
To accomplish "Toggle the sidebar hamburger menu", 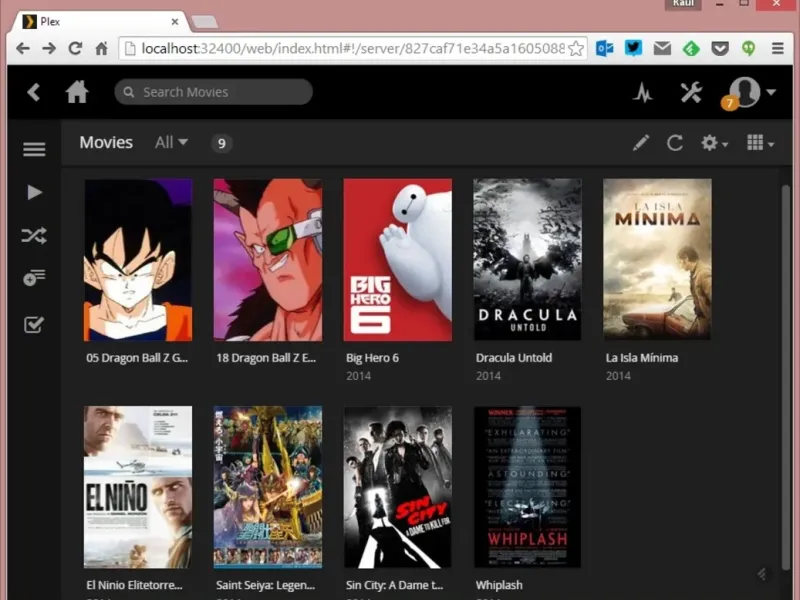I will pyautogui.click(x=34, y=149).
